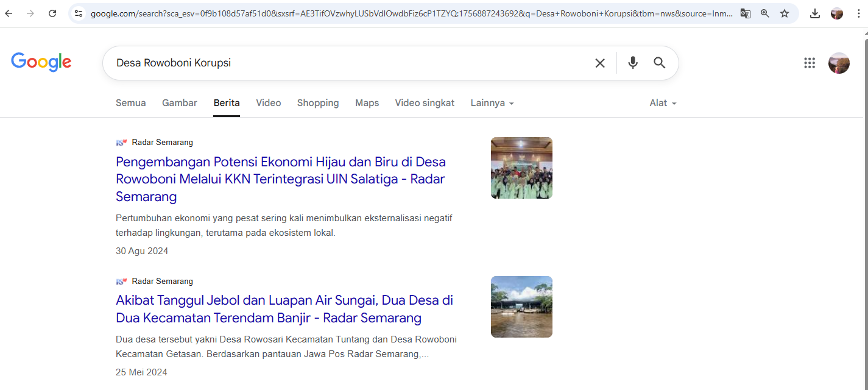
Task: Switch to Video singkat tab
Action: click(x=425, y=103)
